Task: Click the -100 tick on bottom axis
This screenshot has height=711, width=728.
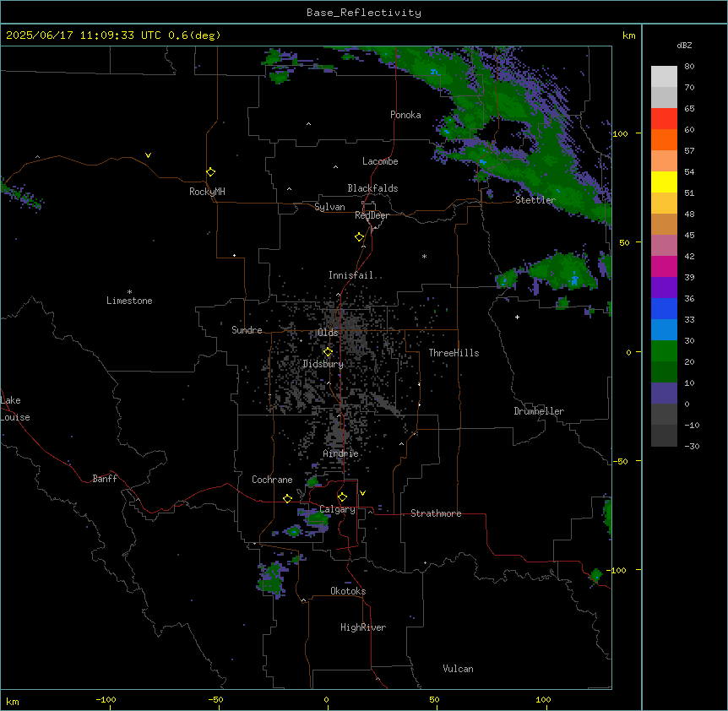Action: (106, 699)
